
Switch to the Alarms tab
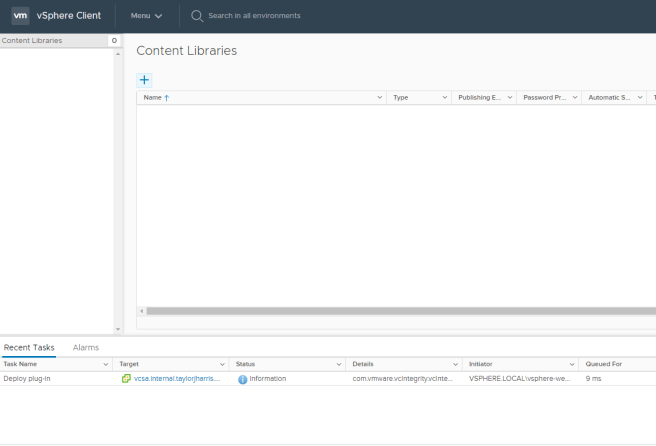click(86, 347)
